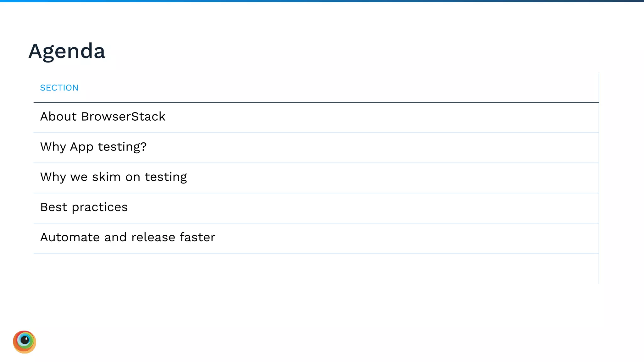Click the word Automate in last row
Screen dimensions: 644x362
[x=70, y=237]
